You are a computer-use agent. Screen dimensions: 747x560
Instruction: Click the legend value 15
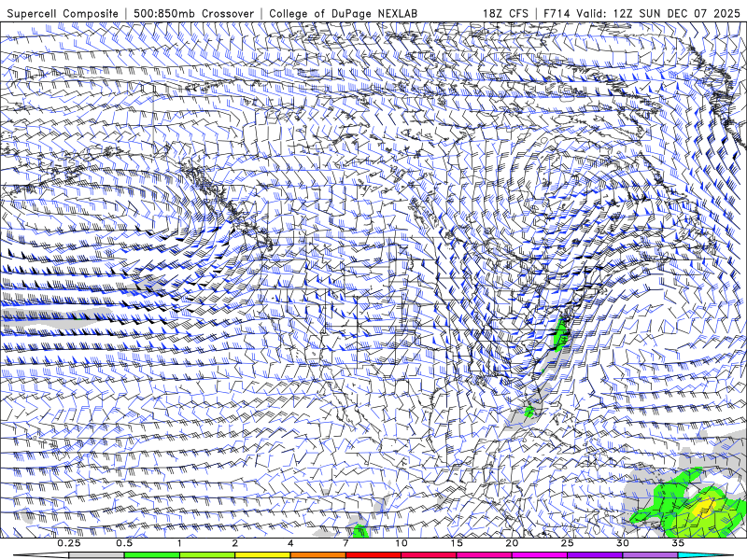coord(457,543)
